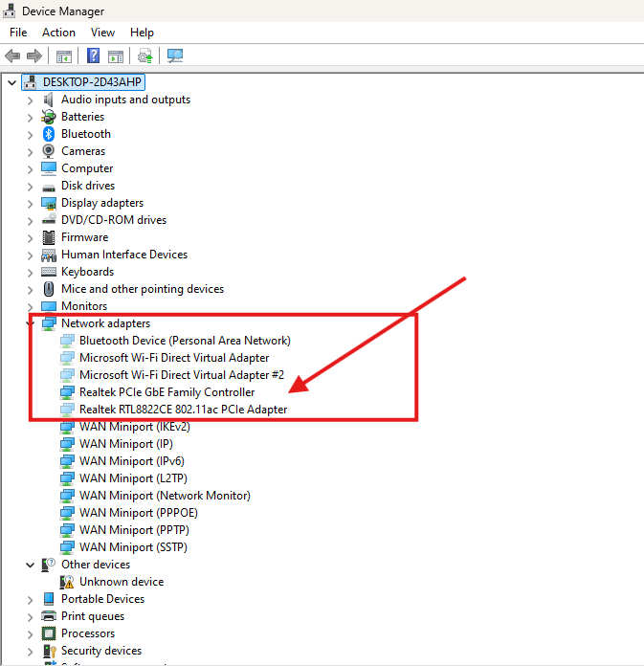Image resolution: width=644 pixels, height=666 pixels.
Task: Open the Help menu
Action: pos(142,33)
